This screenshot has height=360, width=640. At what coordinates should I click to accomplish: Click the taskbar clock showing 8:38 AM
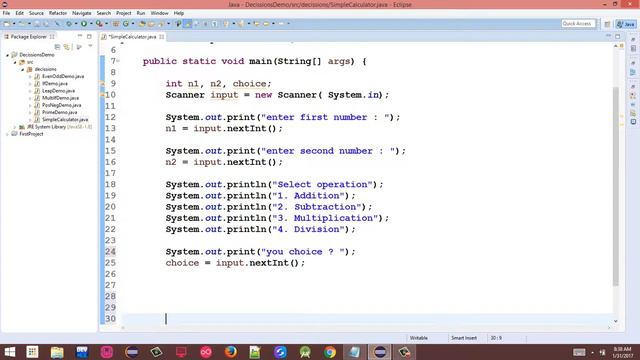tap(622, 352)
